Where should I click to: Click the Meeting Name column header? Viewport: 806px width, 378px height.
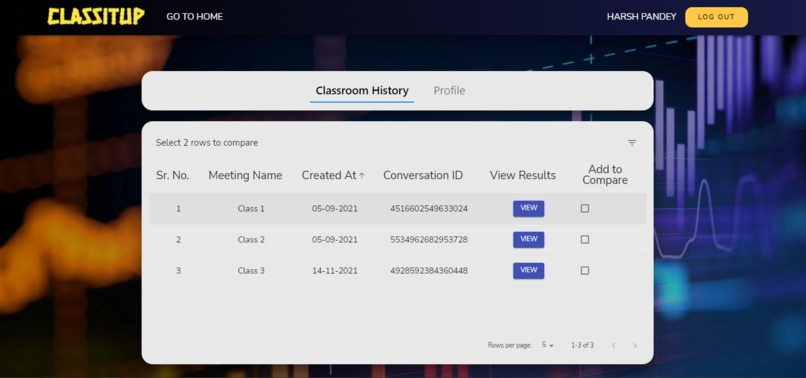[x=245, y=175]
